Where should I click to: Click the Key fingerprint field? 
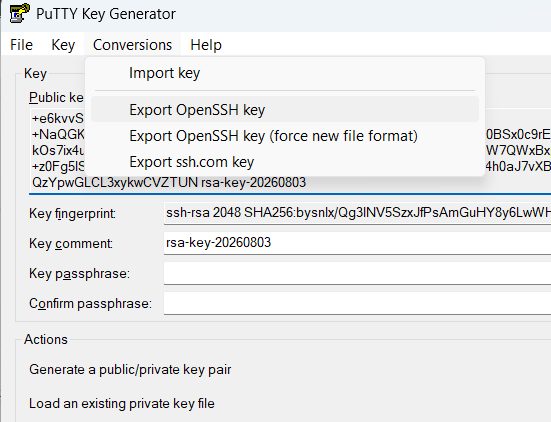tap(357, 213)
